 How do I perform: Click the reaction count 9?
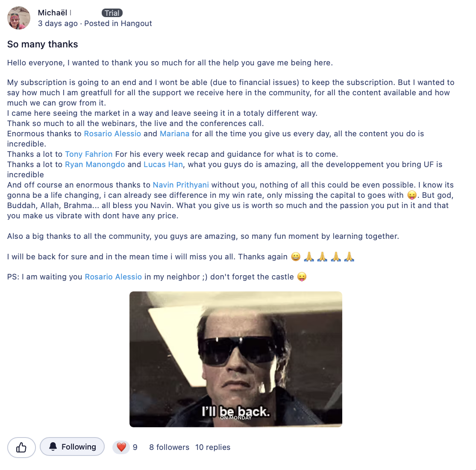coord(135,447)
